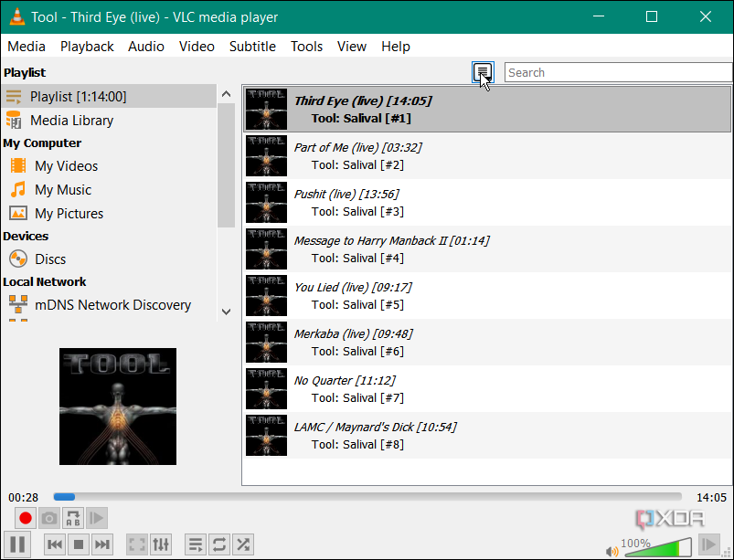Click the sidebar scroll up arrow
Screen dimensions: 734x560
(x=226, y=94)
